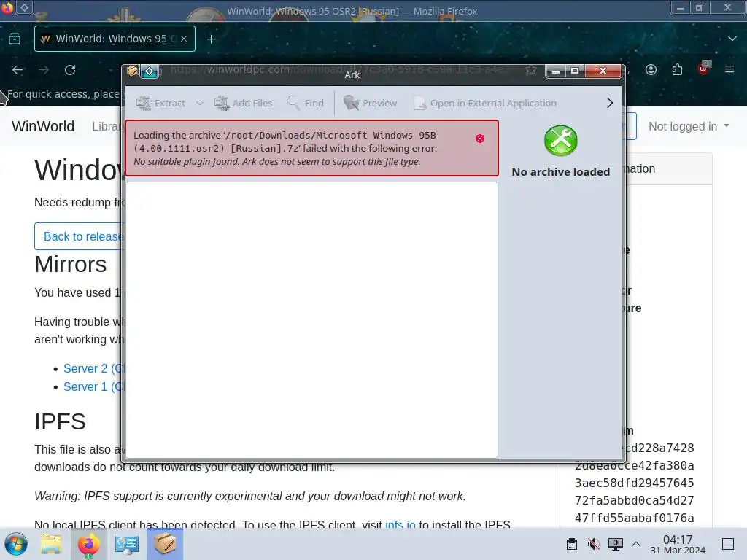Screen dimensions: 747x560
Task: Click the Server 2 mirror link
Action: tap(94, 368)
